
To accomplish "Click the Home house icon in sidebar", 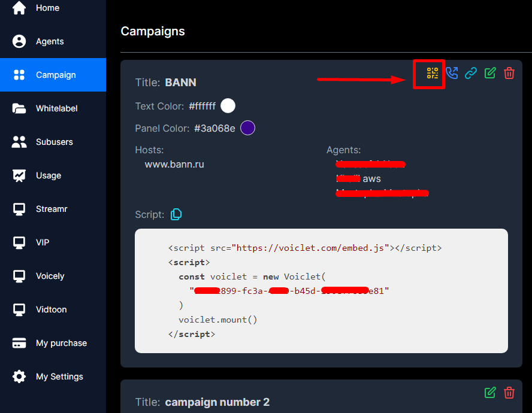I will [19, 8].
